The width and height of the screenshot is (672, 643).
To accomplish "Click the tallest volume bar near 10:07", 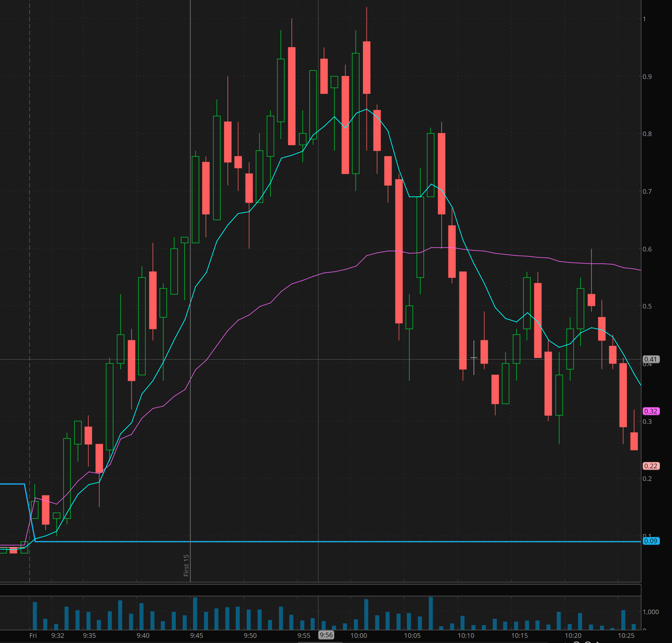I will [x=431, y=614].
